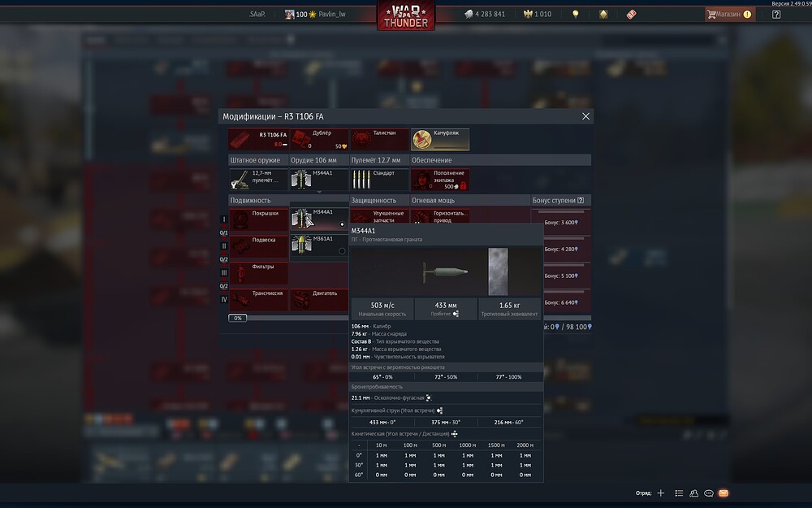The height and width of the screenshot is (508, 812).
Task: Select the Подвеска suspension modification
Action: point(259,245)
